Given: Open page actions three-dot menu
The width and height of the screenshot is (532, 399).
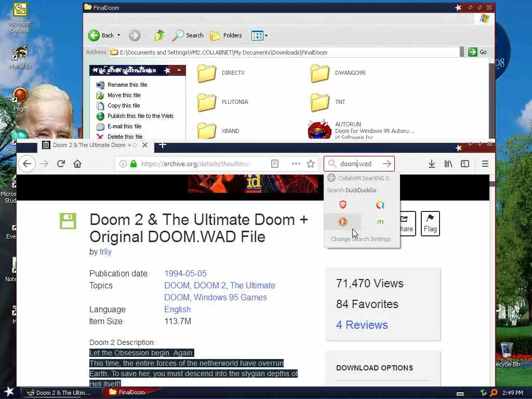Looking at the screenshot, I should pyautogui.click(x=296, y=164).
